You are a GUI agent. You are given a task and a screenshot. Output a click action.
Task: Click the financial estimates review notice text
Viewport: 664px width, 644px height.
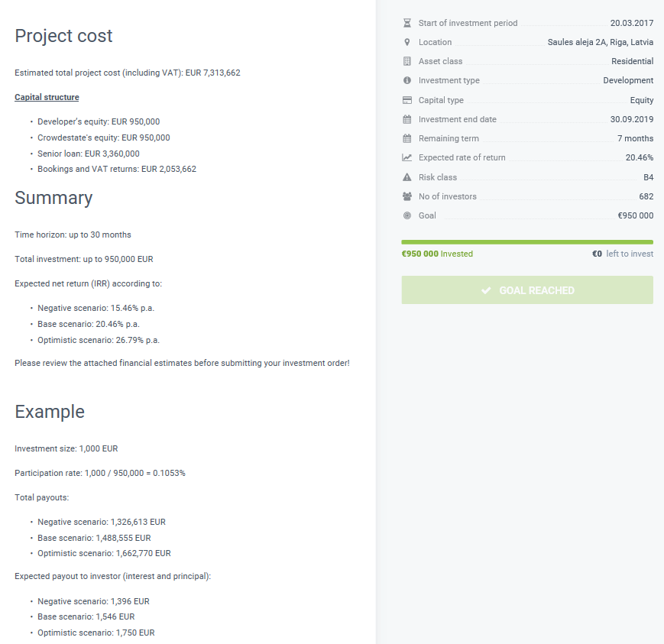click(182, 363)
